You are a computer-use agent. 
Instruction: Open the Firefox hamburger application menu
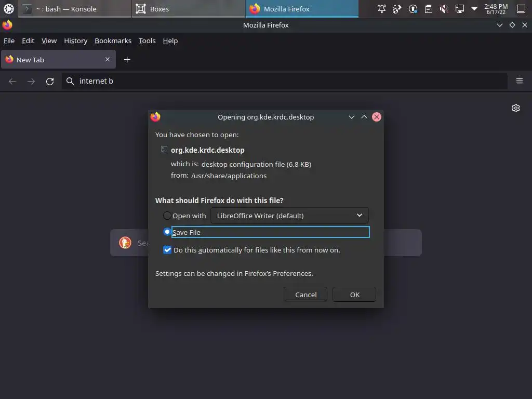(520, 81)
